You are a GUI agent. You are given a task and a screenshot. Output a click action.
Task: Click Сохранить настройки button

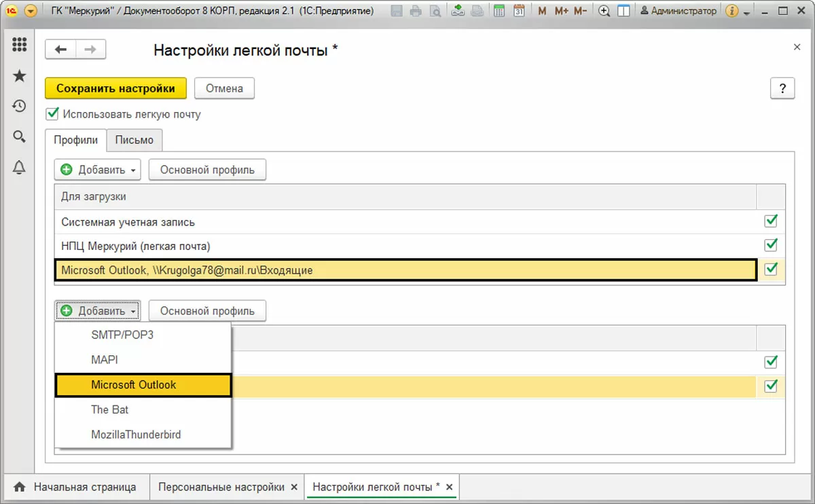coord(115,88)
